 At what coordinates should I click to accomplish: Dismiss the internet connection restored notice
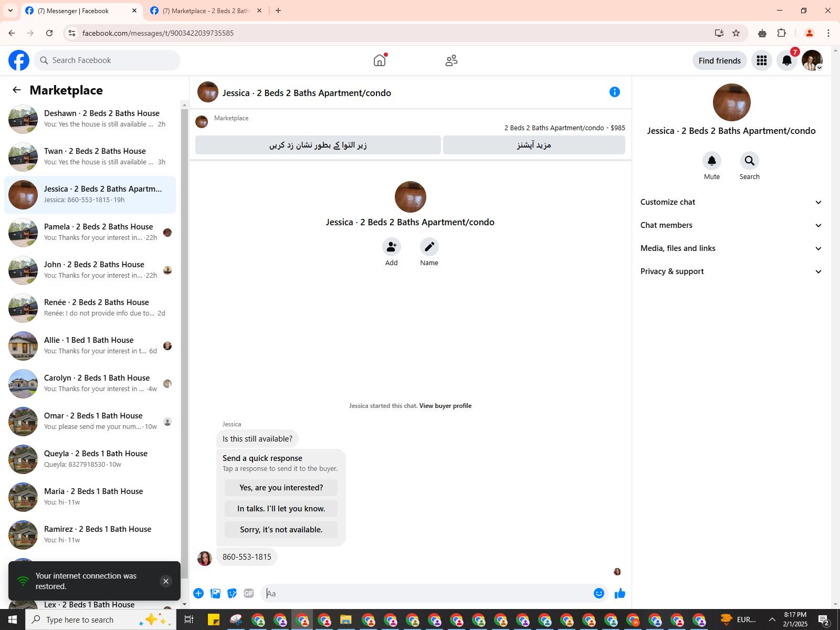click(x=166, y=581)
